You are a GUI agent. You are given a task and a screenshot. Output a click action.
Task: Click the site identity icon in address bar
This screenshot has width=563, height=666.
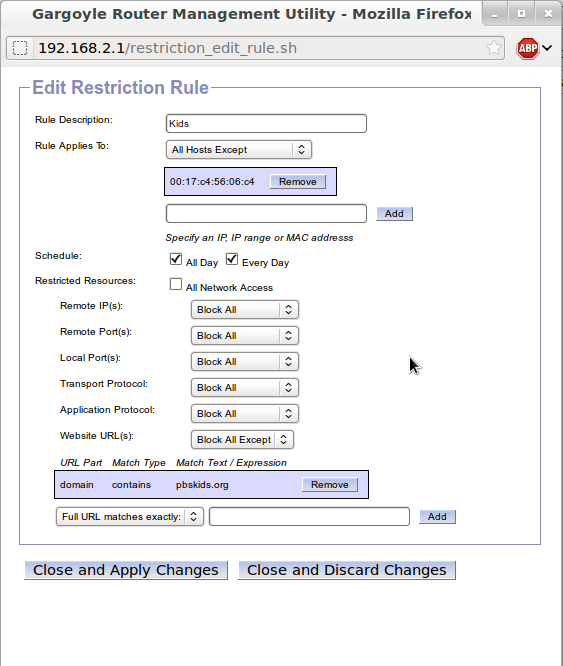coord(20,48)
